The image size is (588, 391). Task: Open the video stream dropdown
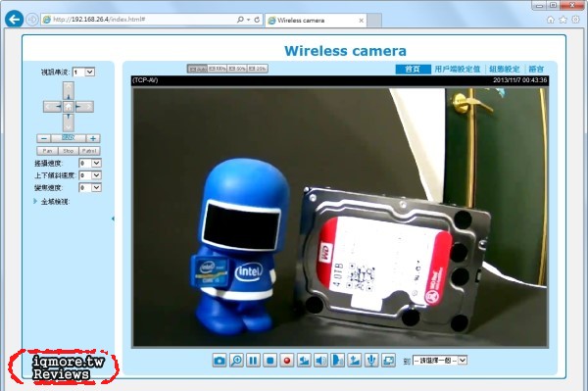[83, 72]
